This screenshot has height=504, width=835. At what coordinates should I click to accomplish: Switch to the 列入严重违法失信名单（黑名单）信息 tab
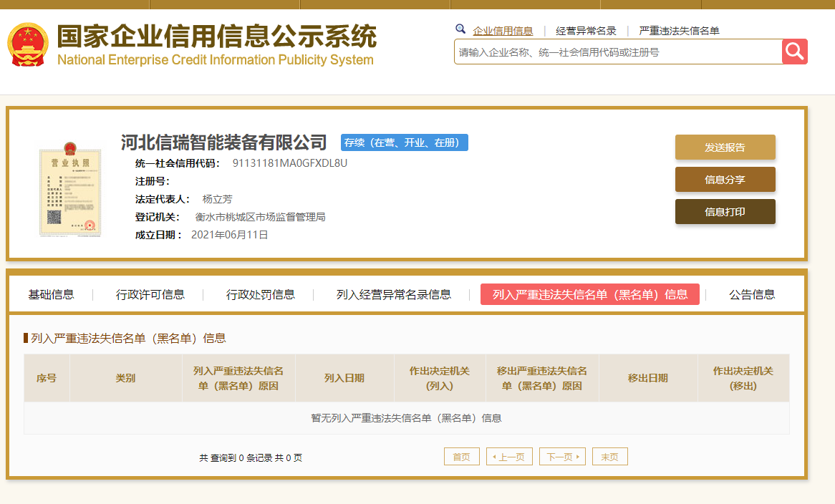tap(590, 294)
